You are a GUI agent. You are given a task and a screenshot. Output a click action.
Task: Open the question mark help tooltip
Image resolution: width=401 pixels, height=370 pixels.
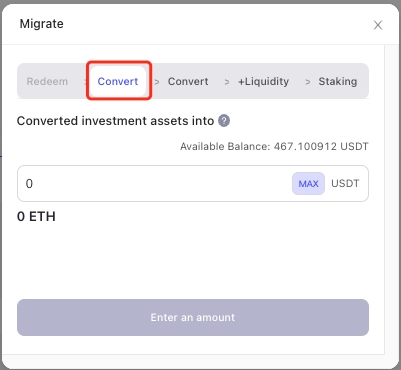click(x=224, y=121)
